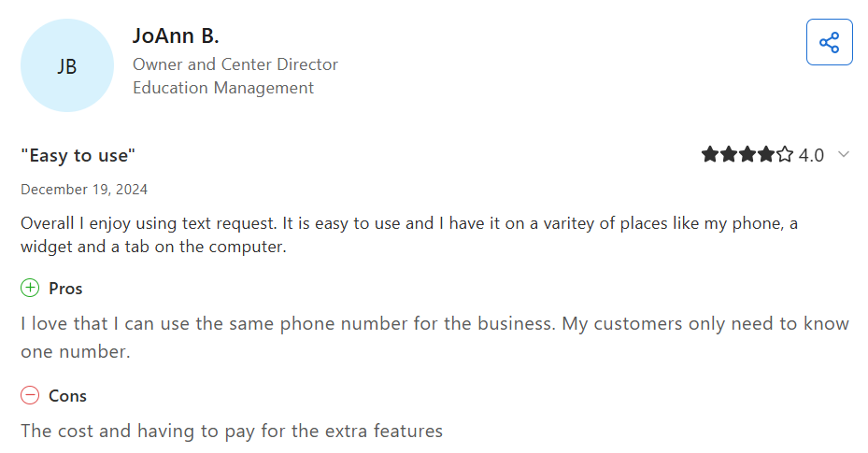Open the JB avatar circle
This screenshot has height=453, width=868.
tap(67, 65)
